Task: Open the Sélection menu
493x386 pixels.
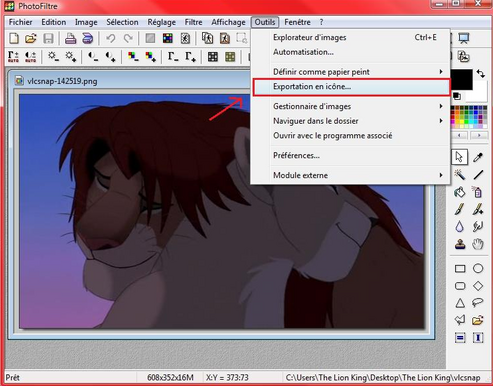Action: click(122, 22)
